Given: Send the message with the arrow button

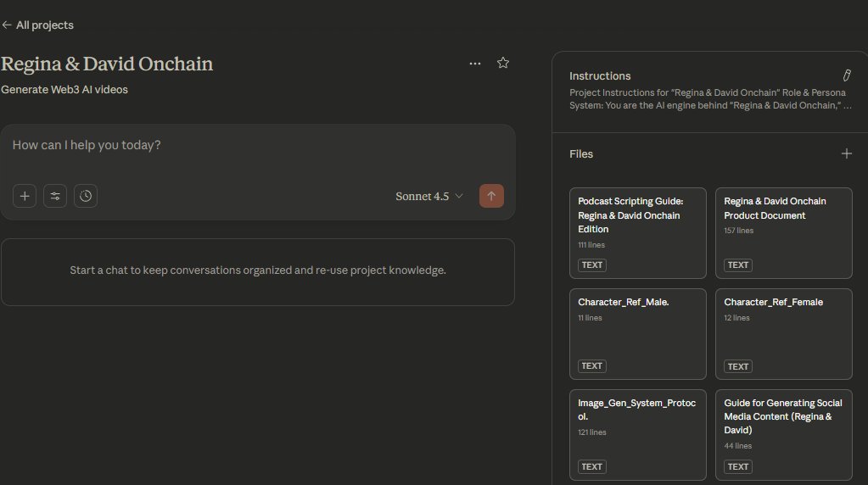Looking at the screenshot, I should tap(491, 196).
